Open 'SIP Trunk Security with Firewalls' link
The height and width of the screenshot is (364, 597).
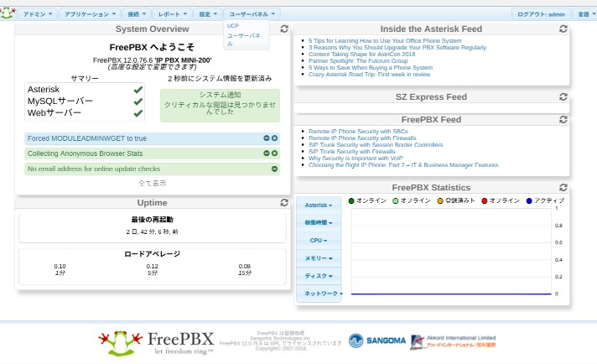(352, 152)
